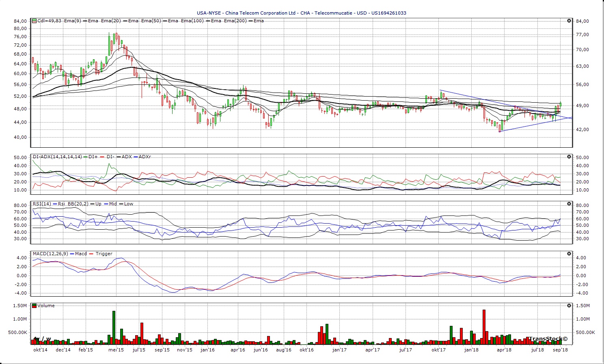Click the mei'15 date label
Viewport: 604px width, 364px height.
pos(116,350)
